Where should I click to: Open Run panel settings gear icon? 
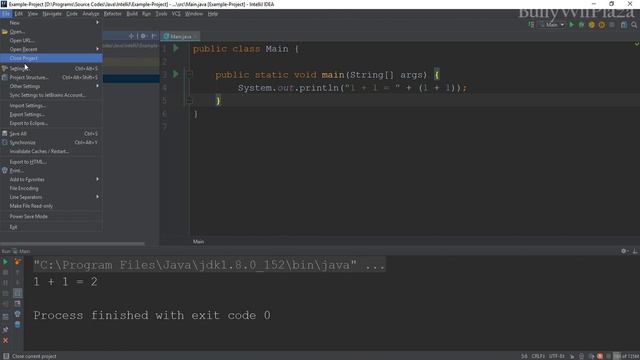coord(624,251)
